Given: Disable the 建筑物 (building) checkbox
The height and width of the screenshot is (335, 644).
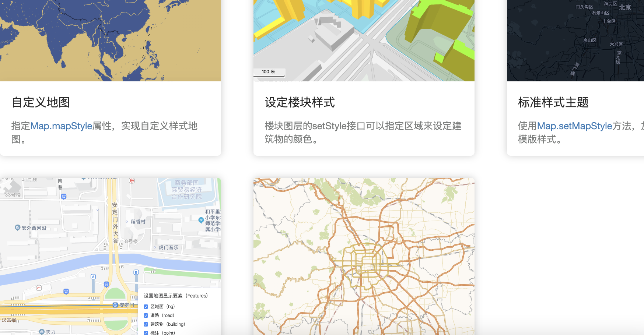Looking at the screenshot, I should pyautogui.click(x=146, y=324).
